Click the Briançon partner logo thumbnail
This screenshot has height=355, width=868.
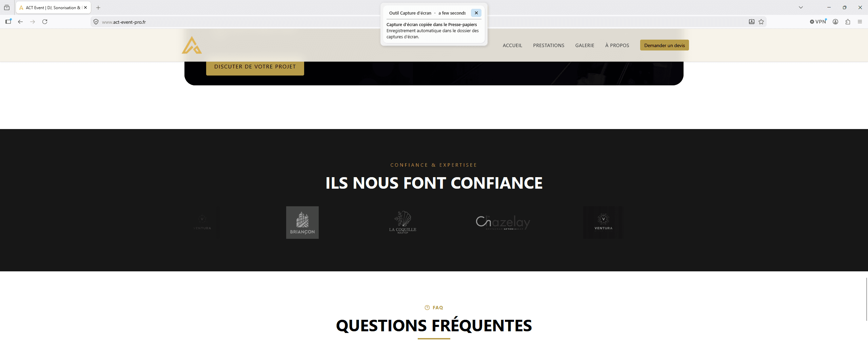[x=302, y=223]
